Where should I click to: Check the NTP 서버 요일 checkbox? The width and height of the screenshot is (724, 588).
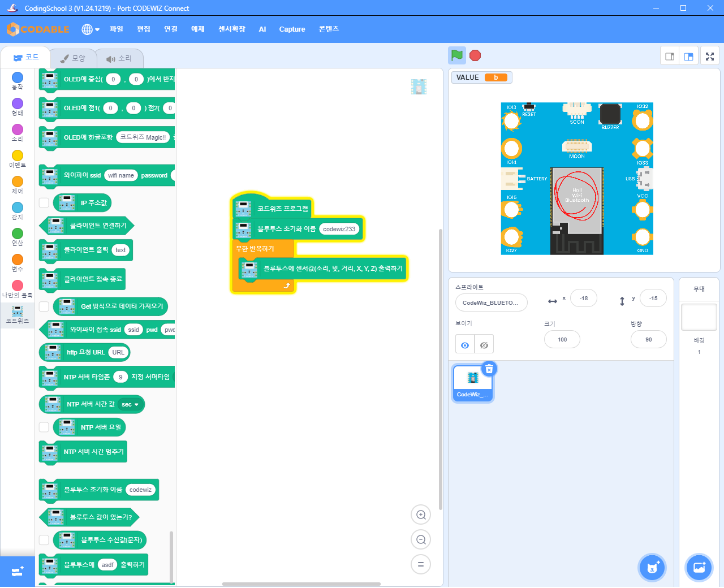click(x=44, y=427)
